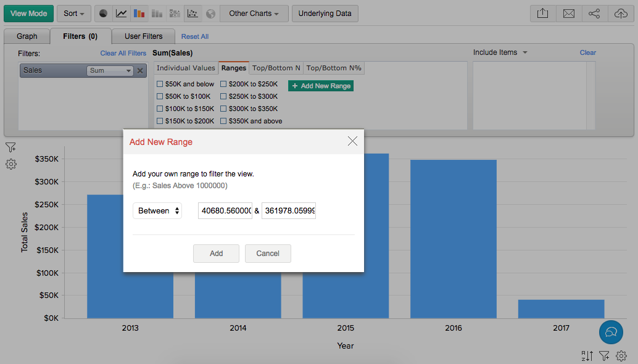Check the "$50K and below" range

160,84
